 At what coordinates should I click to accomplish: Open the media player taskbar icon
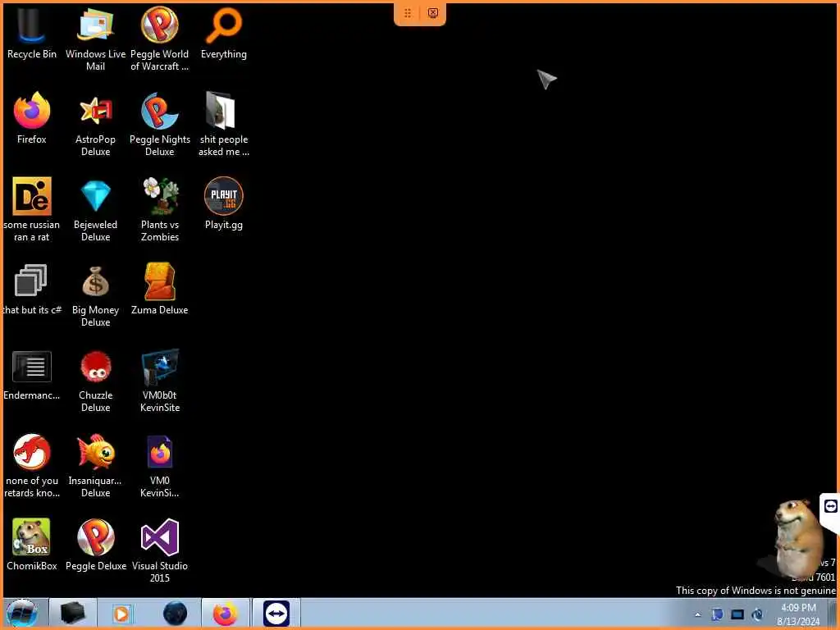coord(121,614)
